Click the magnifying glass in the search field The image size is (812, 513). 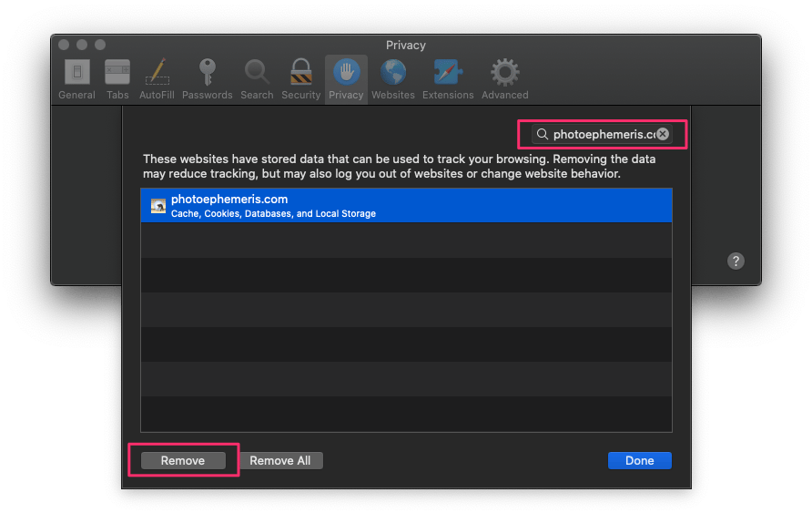coord(543,134)
